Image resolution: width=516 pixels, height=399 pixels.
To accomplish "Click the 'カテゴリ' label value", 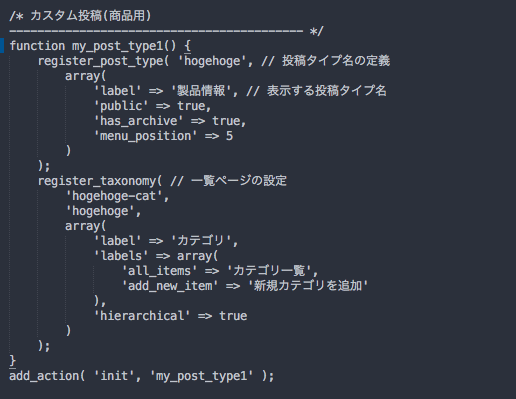I will [x=201, y=241].
